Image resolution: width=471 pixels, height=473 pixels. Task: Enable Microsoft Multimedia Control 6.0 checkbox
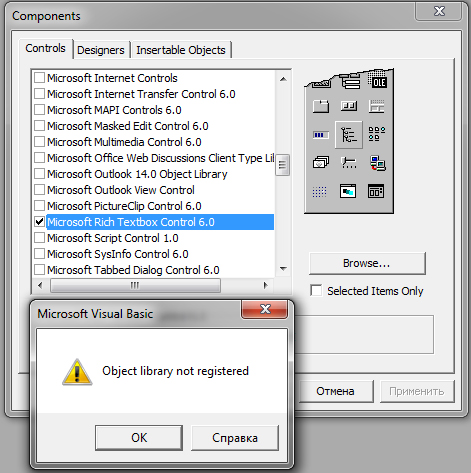[x=40, y=142]
